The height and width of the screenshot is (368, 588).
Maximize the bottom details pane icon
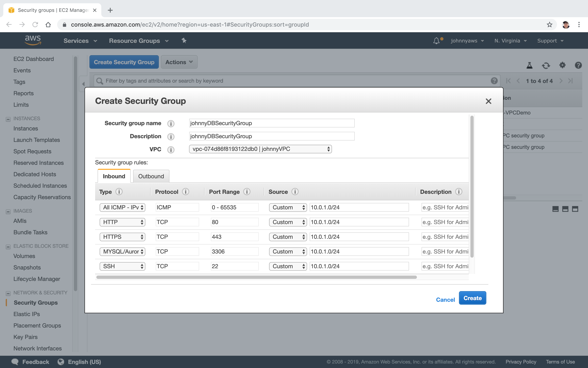pyautogui.click(x=575, y=209)
